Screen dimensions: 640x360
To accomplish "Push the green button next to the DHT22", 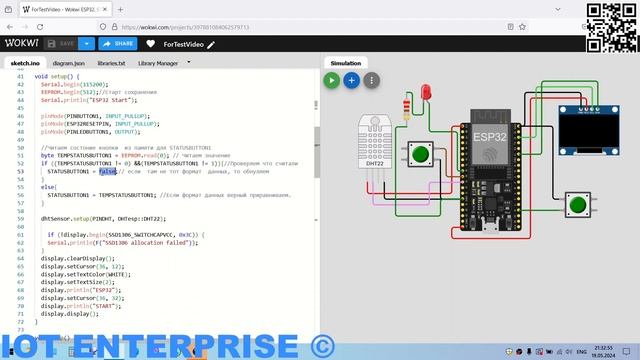I will 420,154.
